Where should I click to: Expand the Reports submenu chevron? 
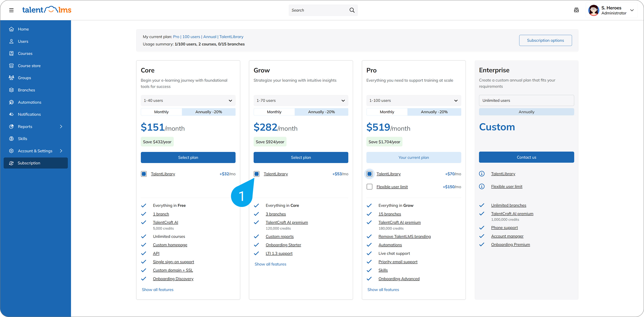tap(61, 127)
